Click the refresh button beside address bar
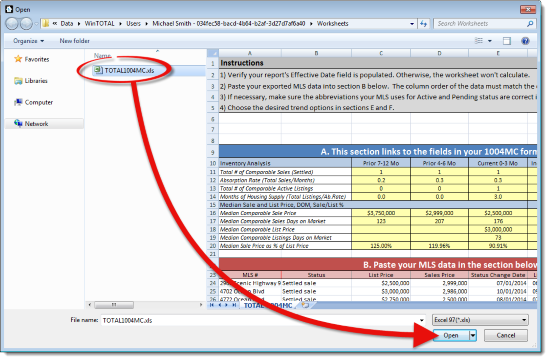Screen dimensions: 549x360 (x=424, y=24)
